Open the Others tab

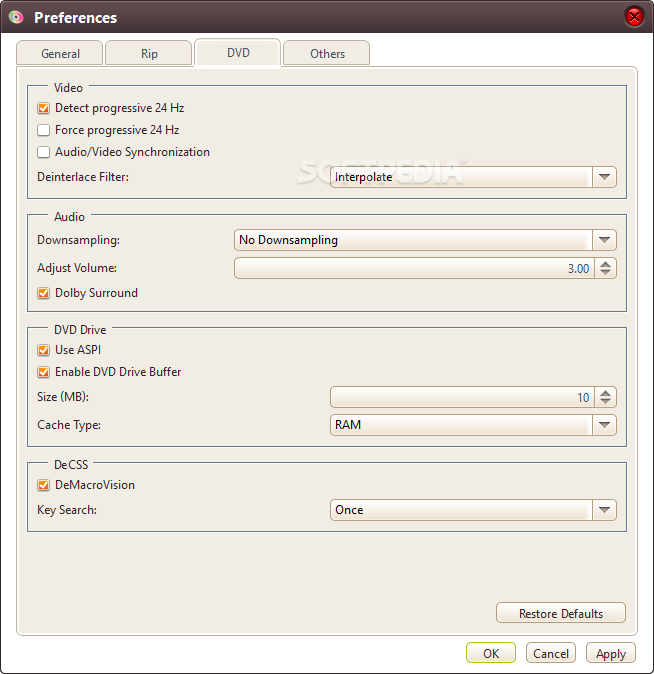pos(327,53)
